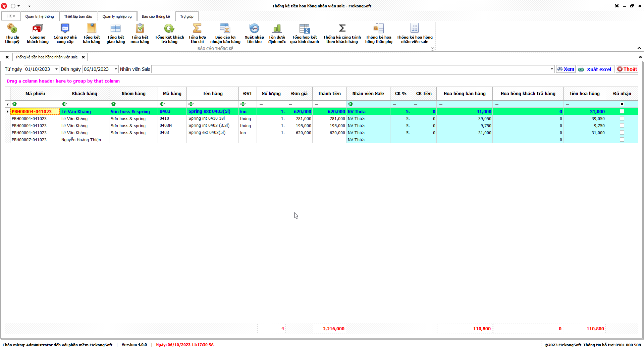Image resolution: width=644 pixels, height=349 pixels.
Task: Click the Xem button
Action: [566, 69]
